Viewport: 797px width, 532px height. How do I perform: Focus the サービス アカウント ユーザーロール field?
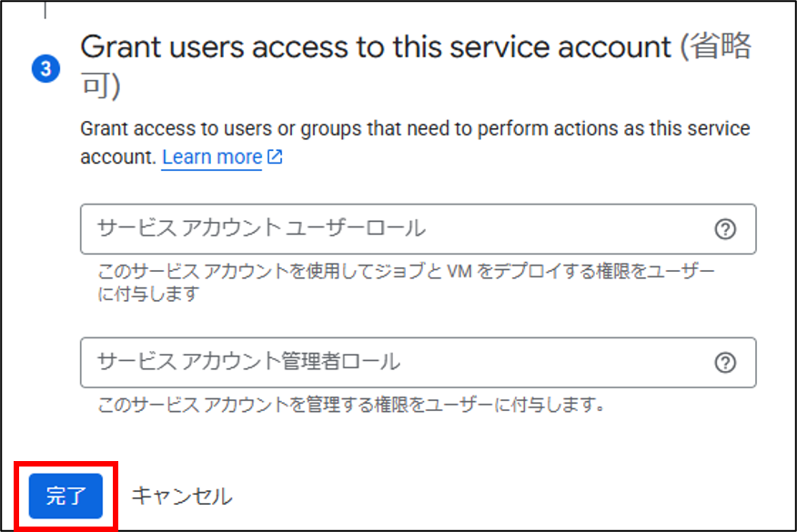tap(418, 229)
